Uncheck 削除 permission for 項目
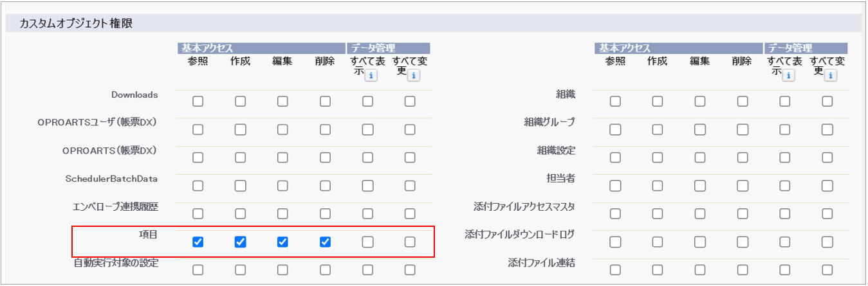Image resolution: width=868 pixels, height=286 pixels. tap(326, 242)
